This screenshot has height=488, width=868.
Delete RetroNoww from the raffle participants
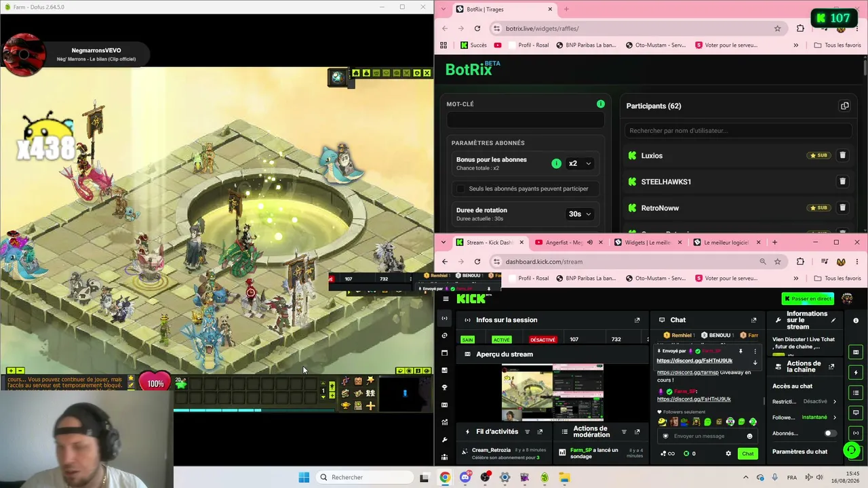842,208
